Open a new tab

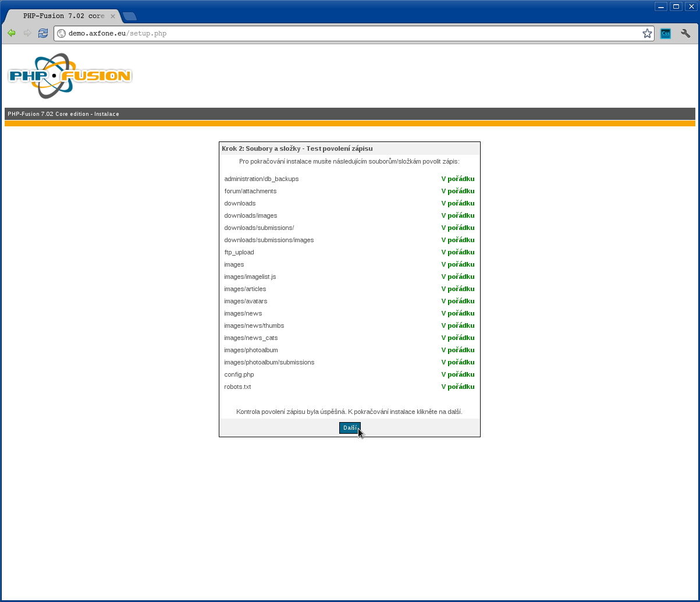(x=130, y=16)
